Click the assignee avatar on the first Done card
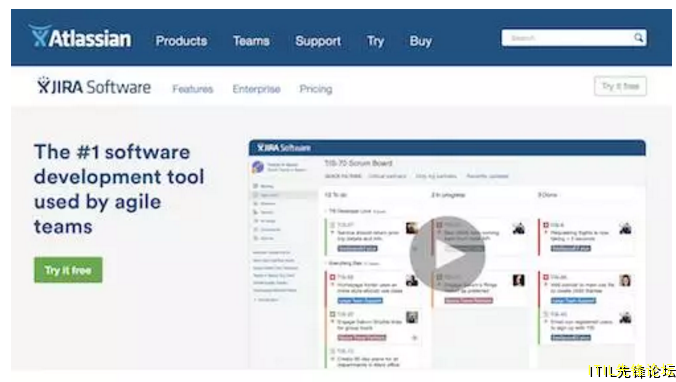 (625, 228)
